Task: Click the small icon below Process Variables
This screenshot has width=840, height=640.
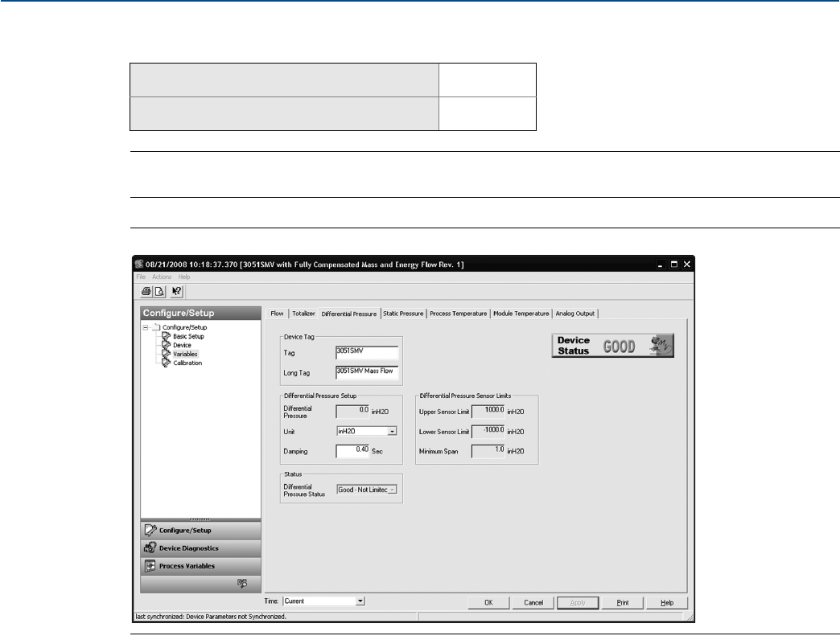Action: pyautogui.click(x=242, y=583)
